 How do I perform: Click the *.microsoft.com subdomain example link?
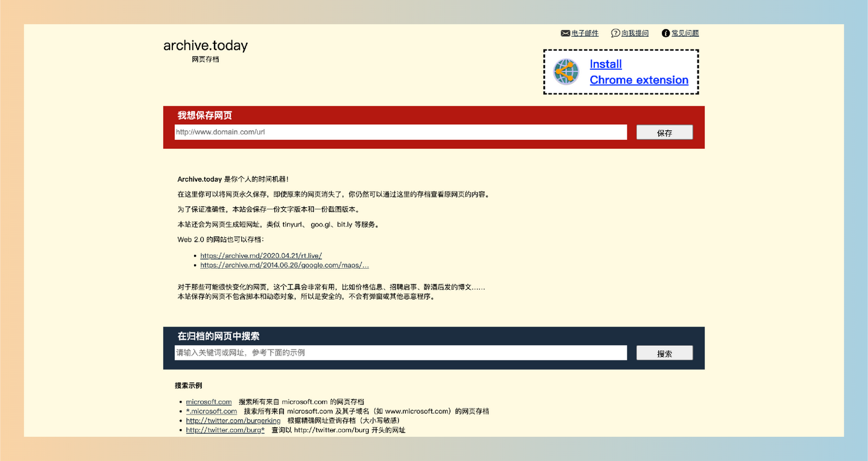(211, 411)
